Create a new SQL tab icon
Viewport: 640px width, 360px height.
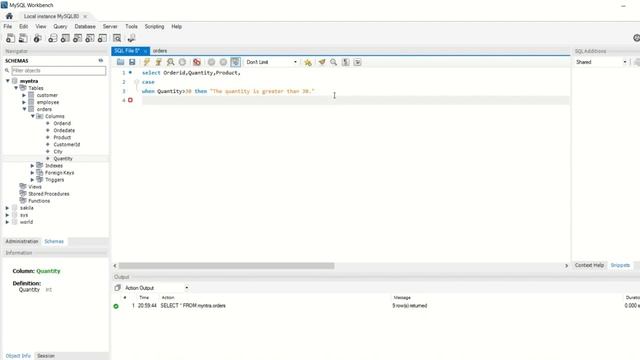10,38
